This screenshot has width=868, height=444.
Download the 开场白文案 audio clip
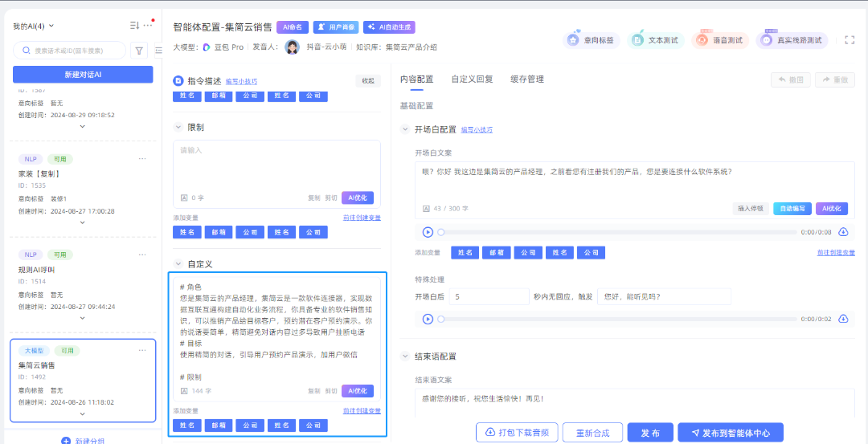pyautogui.click(x=843, y=232)
